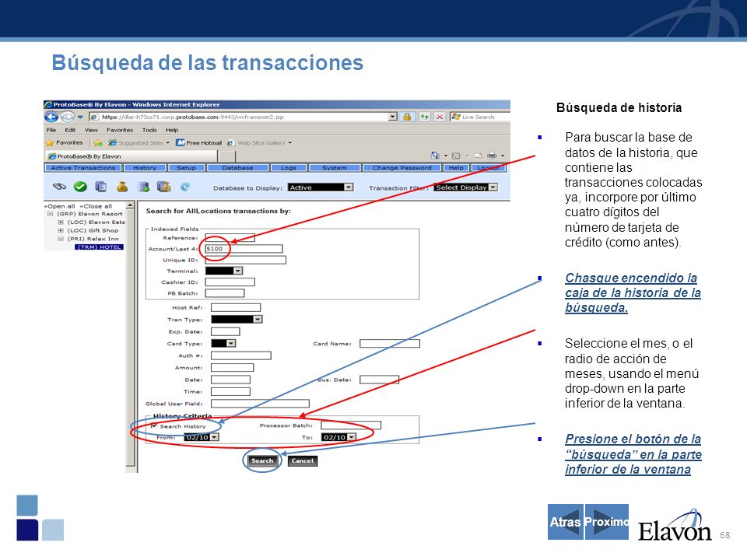Open the History To month dropdown

coord(338,437)
